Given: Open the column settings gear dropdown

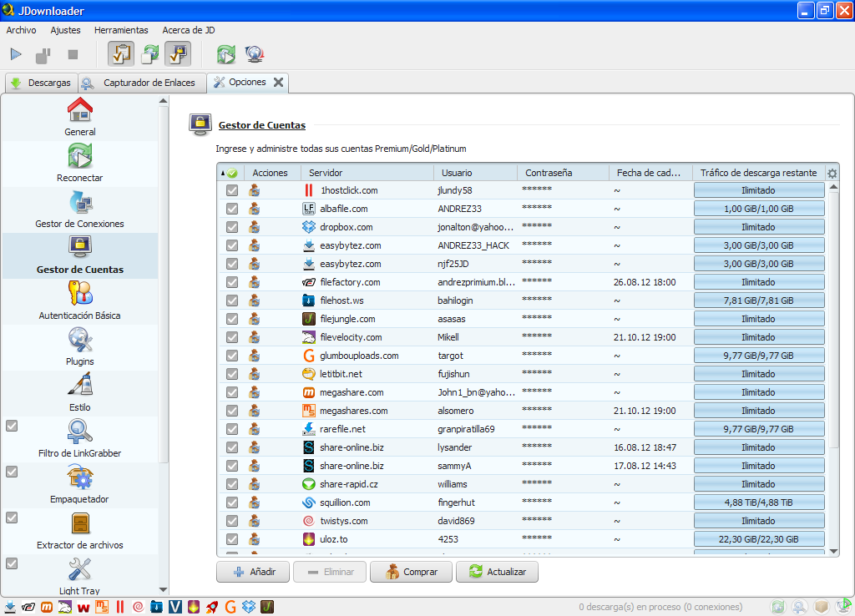Looking at the screenshot, I should point(832,172).
